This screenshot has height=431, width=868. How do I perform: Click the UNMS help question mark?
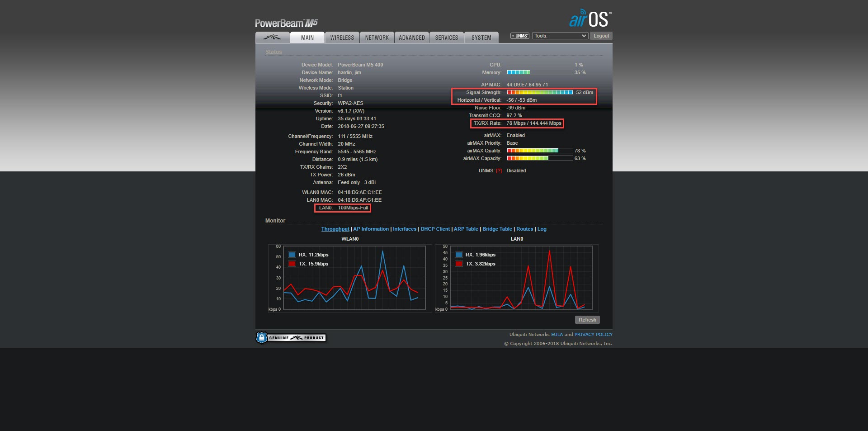499,171
